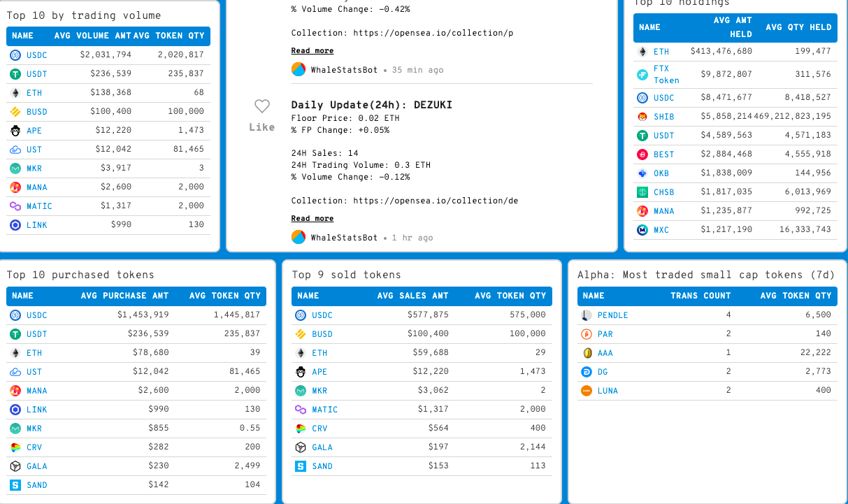Click the APE icon in trading volume table
This screenshot has height=504, width=848.
[x=15, y=131]
